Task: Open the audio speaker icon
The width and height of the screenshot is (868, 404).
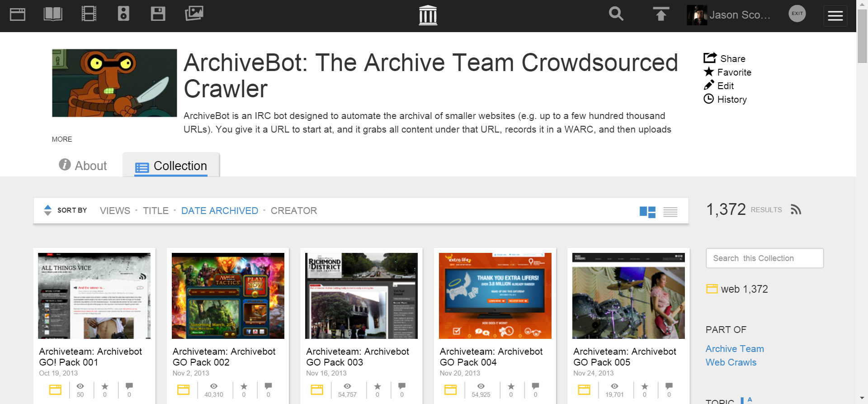Action: [123, 14]
